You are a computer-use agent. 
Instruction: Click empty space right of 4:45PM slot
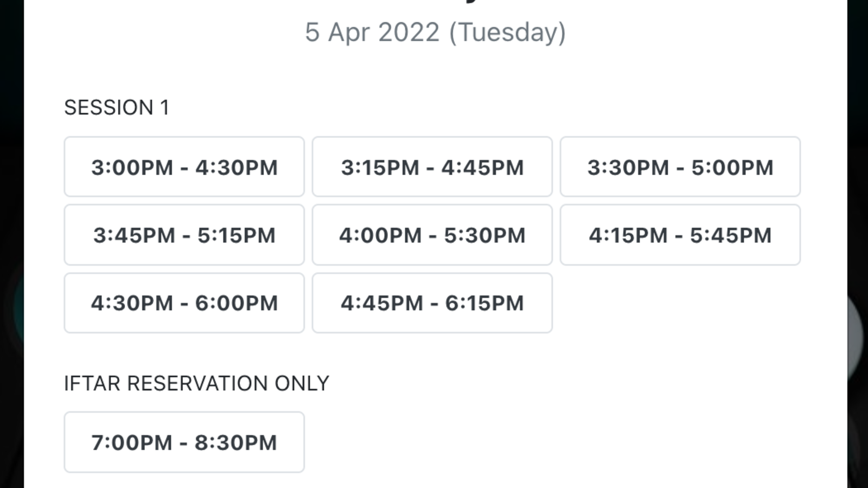coord(680,303)
